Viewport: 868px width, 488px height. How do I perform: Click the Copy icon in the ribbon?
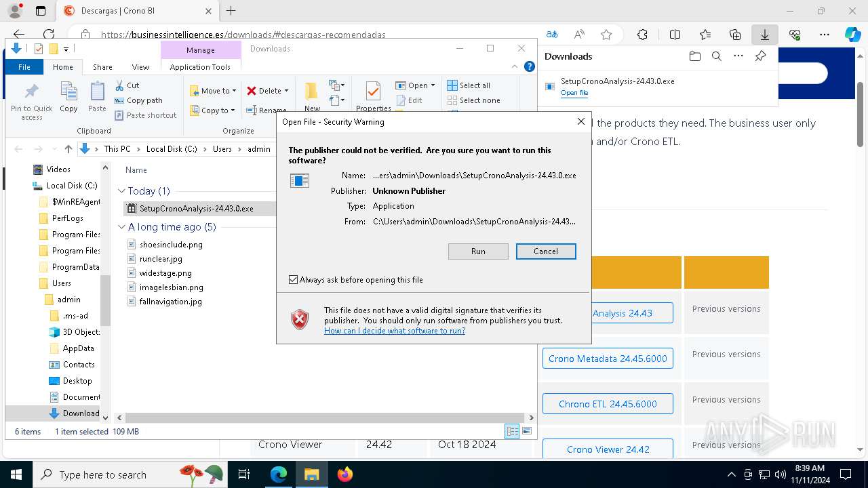point(68,91)
